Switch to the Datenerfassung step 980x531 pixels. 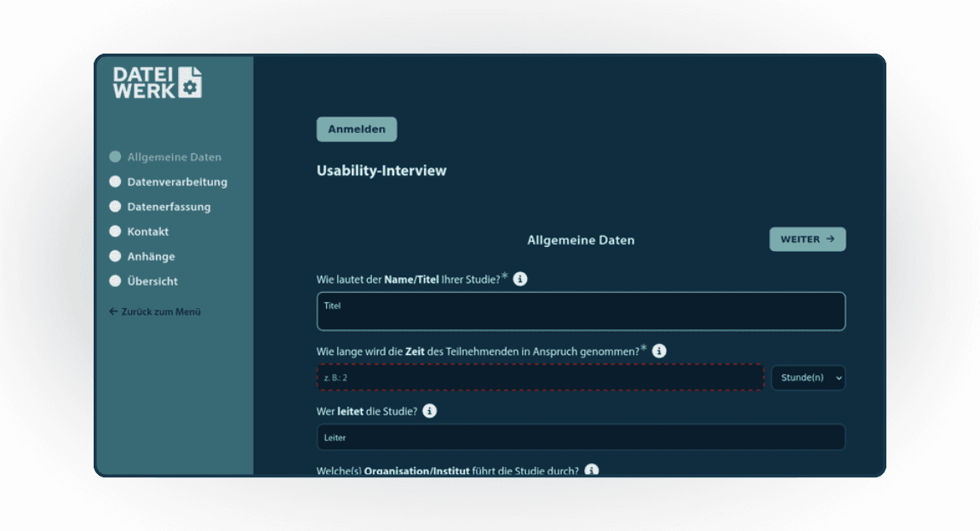[169, 207]
